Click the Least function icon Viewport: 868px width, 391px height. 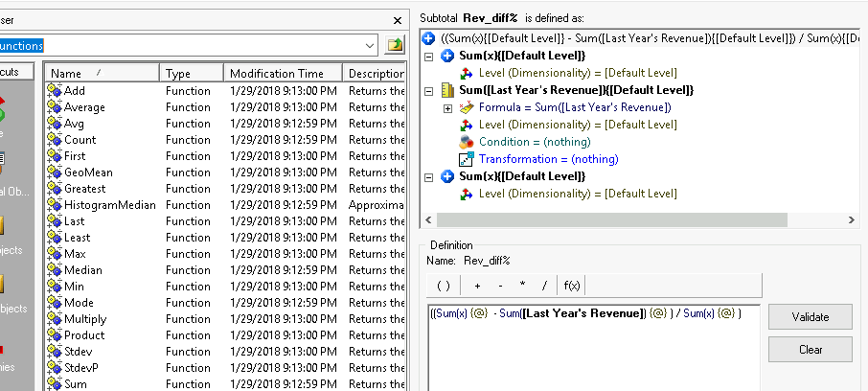(55, 237)
